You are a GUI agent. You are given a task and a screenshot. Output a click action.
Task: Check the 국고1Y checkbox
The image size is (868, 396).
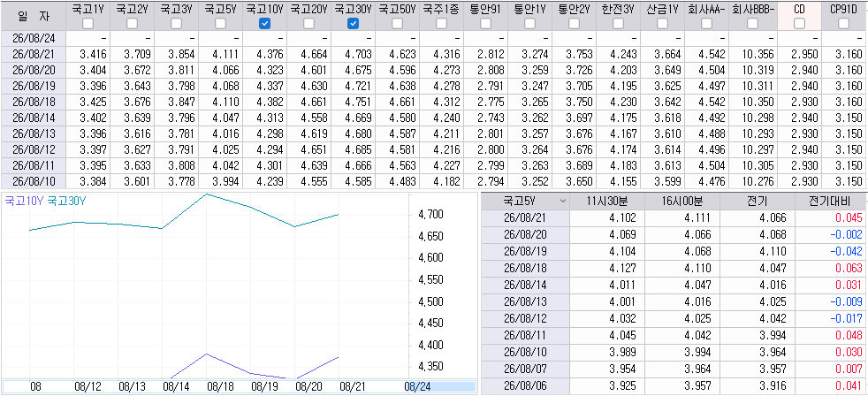point(88,23)
